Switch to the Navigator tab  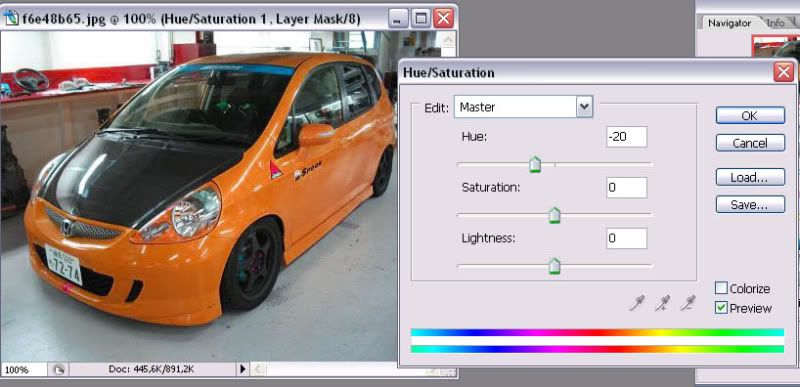(729, 23)
